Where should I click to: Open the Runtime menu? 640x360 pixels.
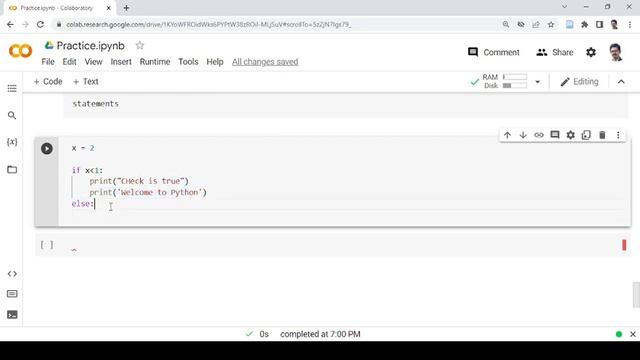point(155,62)
